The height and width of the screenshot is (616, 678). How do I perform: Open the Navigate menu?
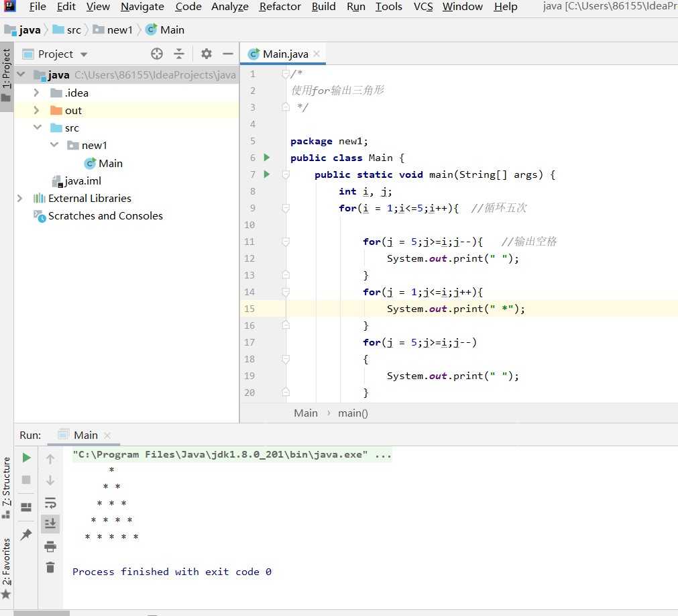pos(142,7)
